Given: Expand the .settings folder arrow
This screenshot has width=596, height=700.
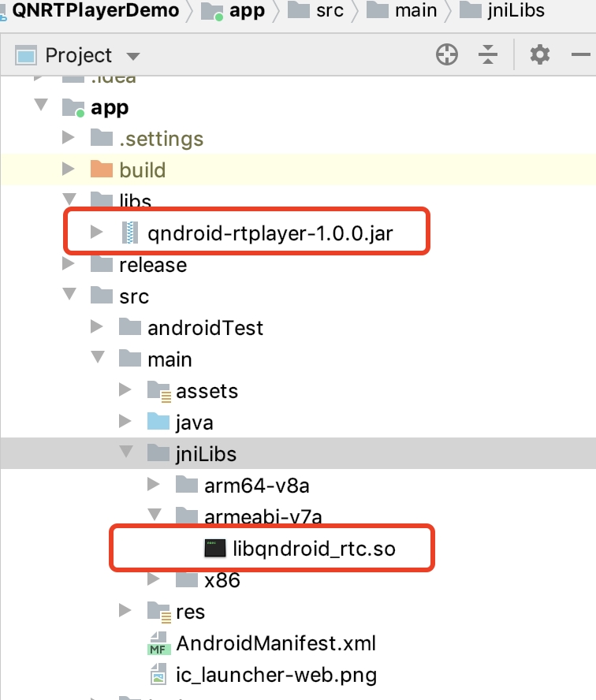Looking at the screenshot, I should tap(69, 139).
